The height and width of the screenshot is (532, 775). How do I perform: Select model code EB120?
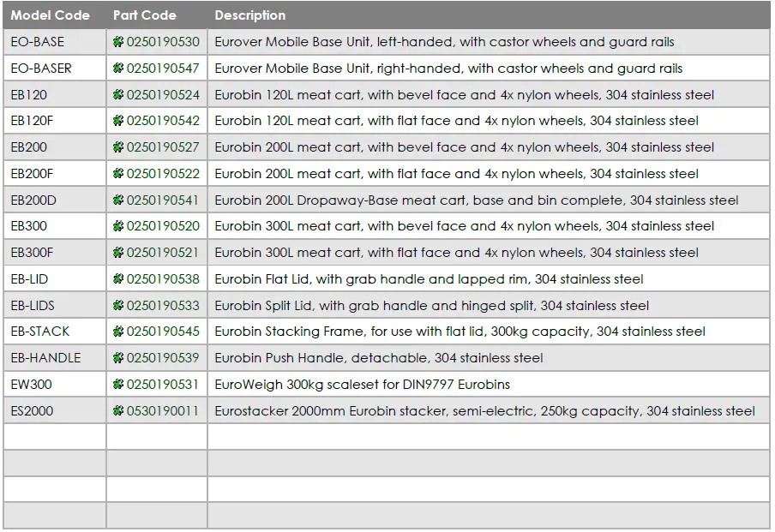pos(28,95)
